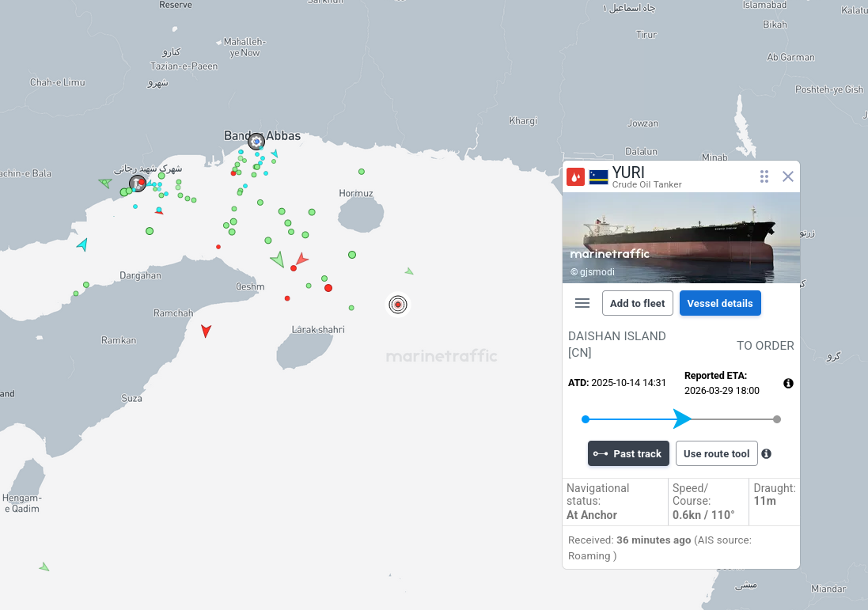The height and width of the screenshot is (610, 868).
Task: Click the YURI vessel name heading
Action: point(628,172)
